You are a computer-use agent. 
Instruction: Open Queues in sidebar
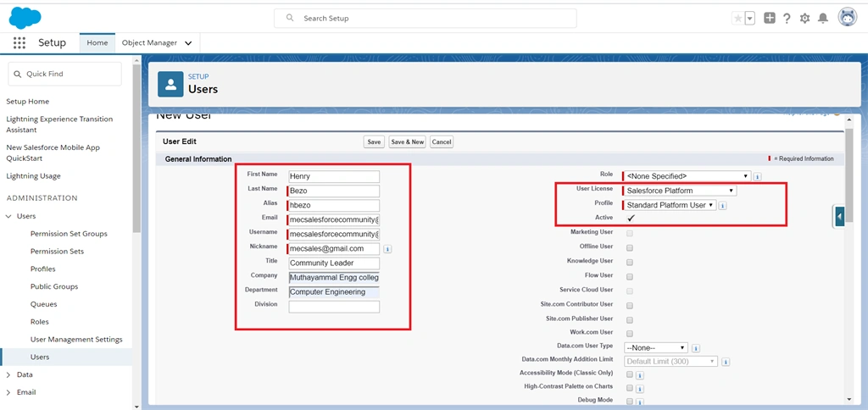click(x=44, y=304)
